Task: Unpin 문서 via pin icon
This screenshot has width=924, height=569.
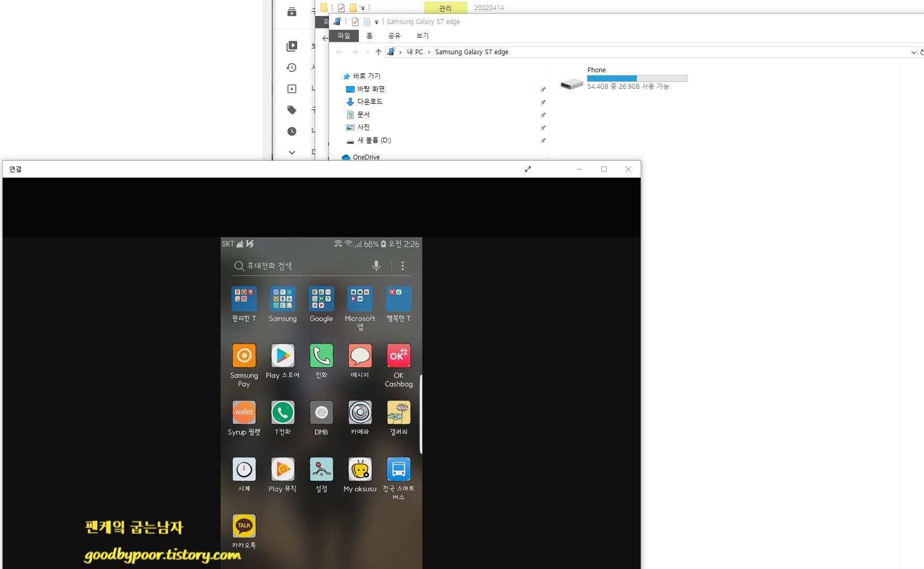Action: pyautogui.click(x=543, y=115)
